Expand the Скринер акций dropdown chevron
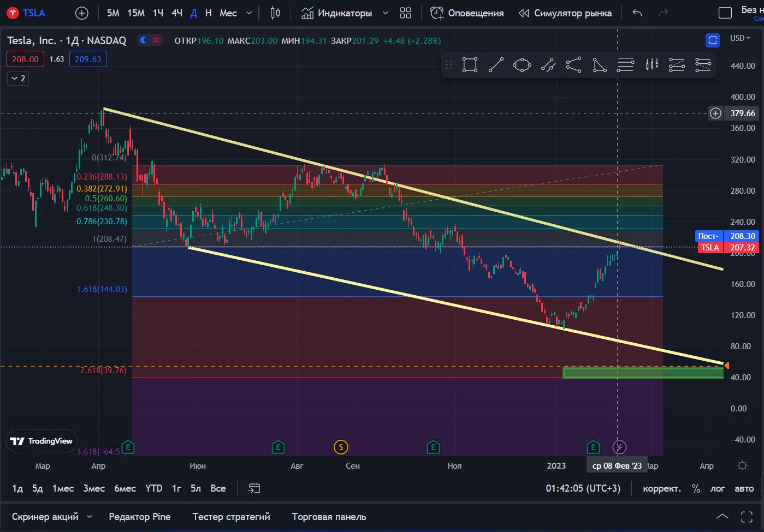The width and height of the screenshot is (764, 532). point(90,516)
